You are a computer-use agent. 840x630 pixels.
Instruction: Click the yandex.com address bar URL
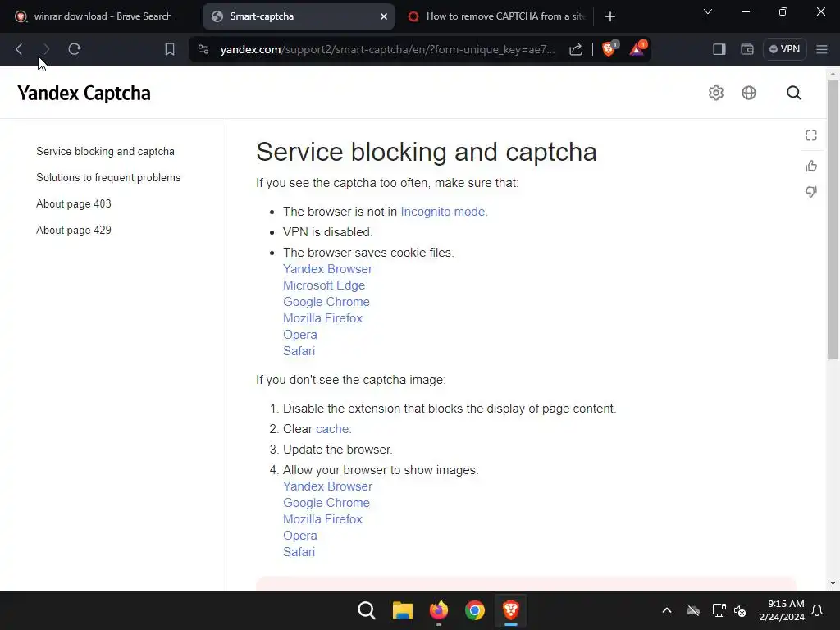pyautogui.click(x=387, y=49)
